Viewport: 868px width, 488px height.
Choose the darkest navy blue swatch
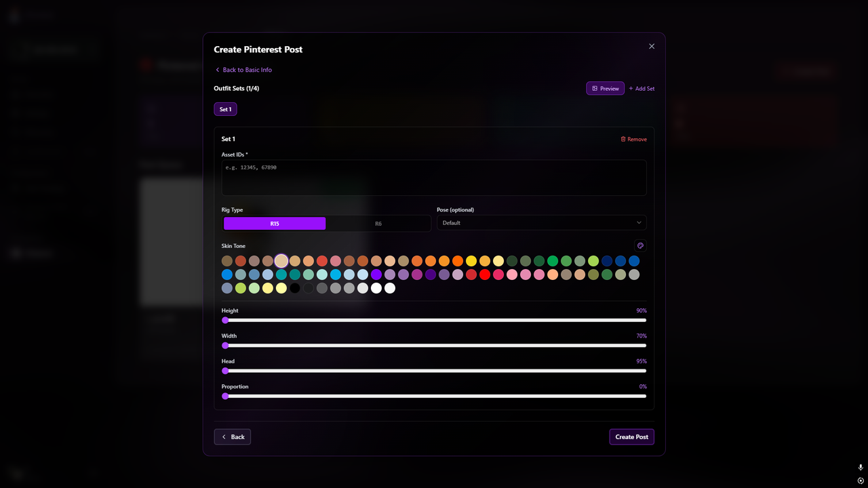607,261
